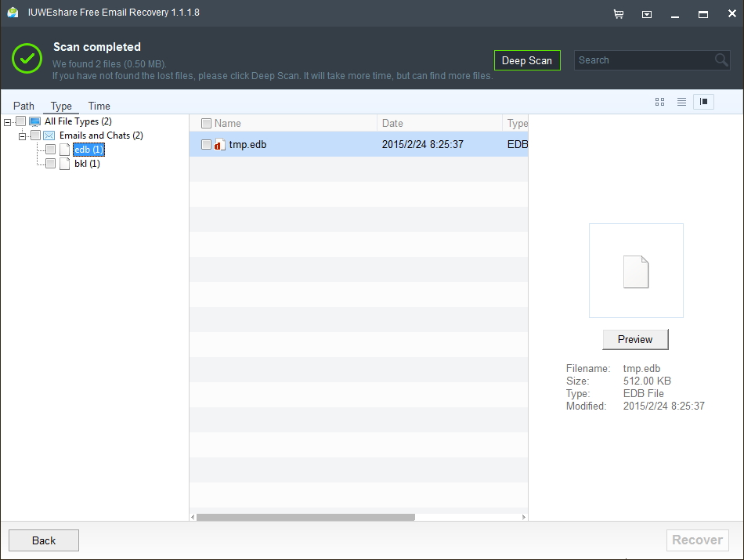This screenshot has height=560, width=744.
Task: Open the title bar dropdown menu icon
Action: click(x=647, y=15)
